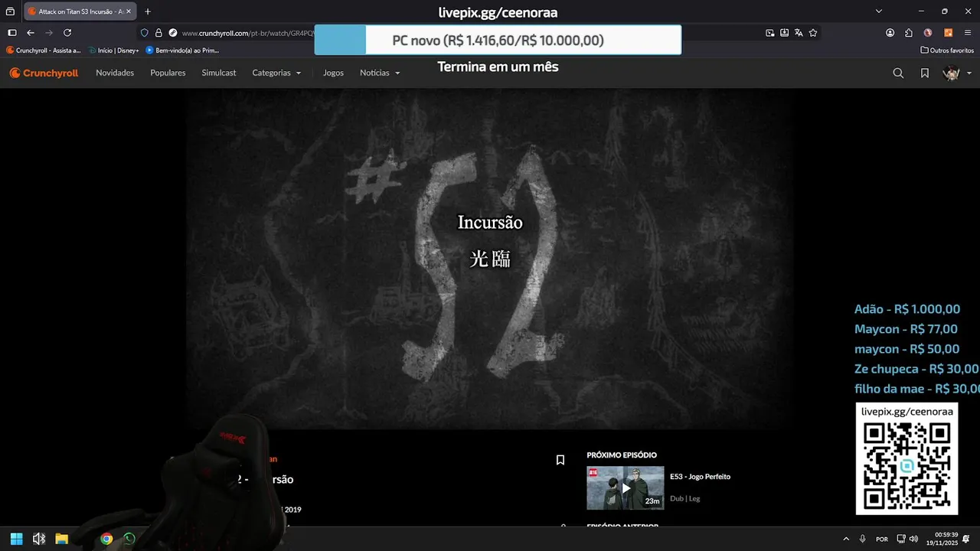
Task: Expand the Notícias dropdown
Action: tap(380, 73)
